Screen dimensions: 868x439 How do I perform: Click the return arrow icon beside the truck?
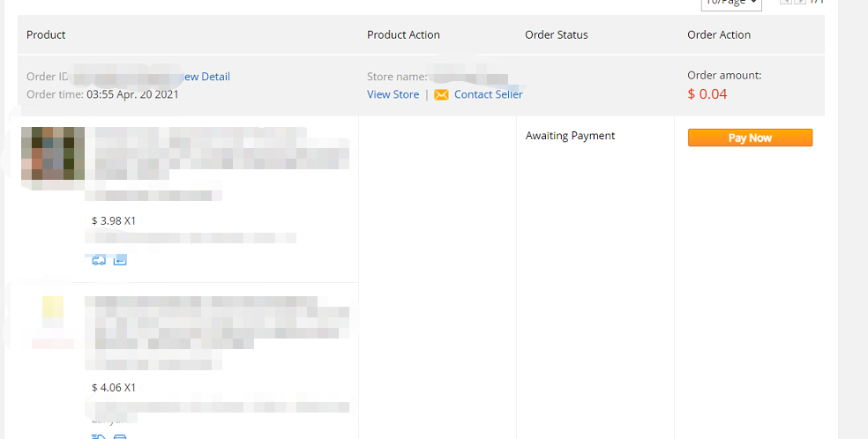coord(120,260)
